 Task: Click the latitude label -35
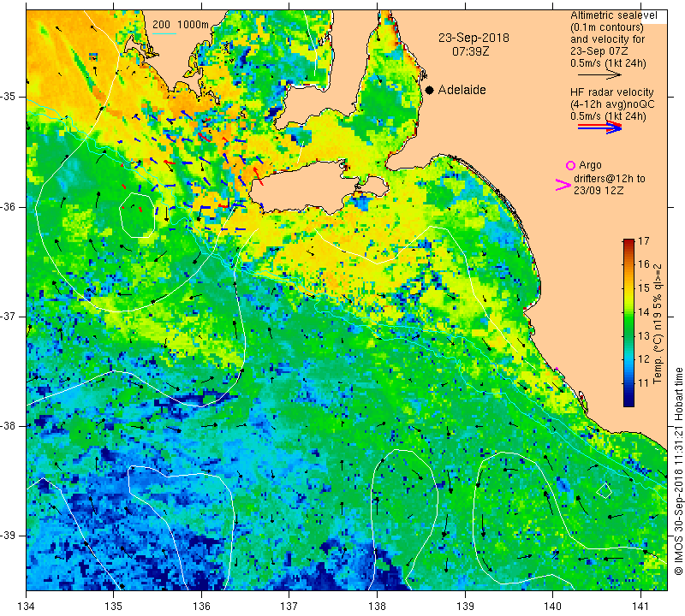pos(9,97)
